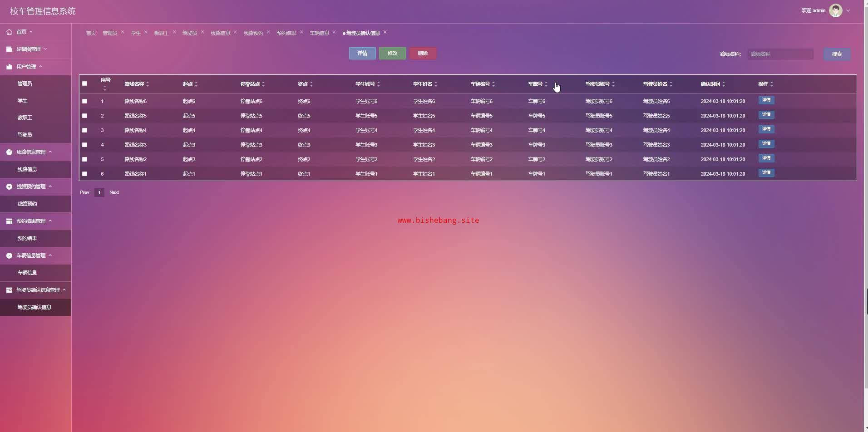Click the 预约结果管理 sidebar icon
This screenshot has height=432, width=868.
tap(9, 221)
